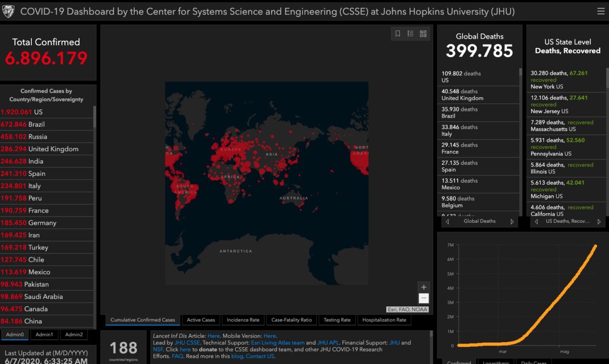The height and width of the screenshot is (364, 609).
Task: Select Canada in confirmed cases list
Action: point(47,309)
